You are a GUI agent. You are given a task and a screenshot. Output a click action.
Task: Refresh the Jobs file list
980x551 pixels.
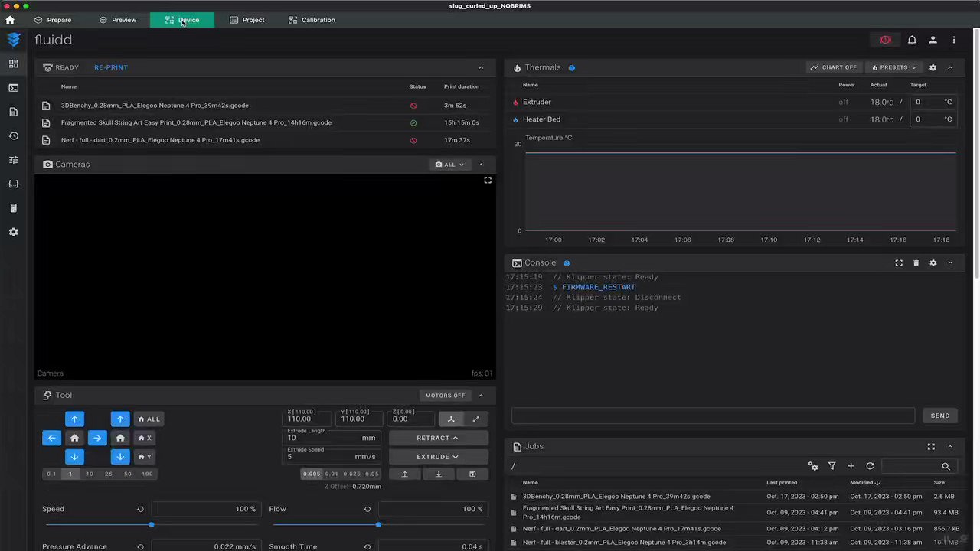[x=870, y=466]
